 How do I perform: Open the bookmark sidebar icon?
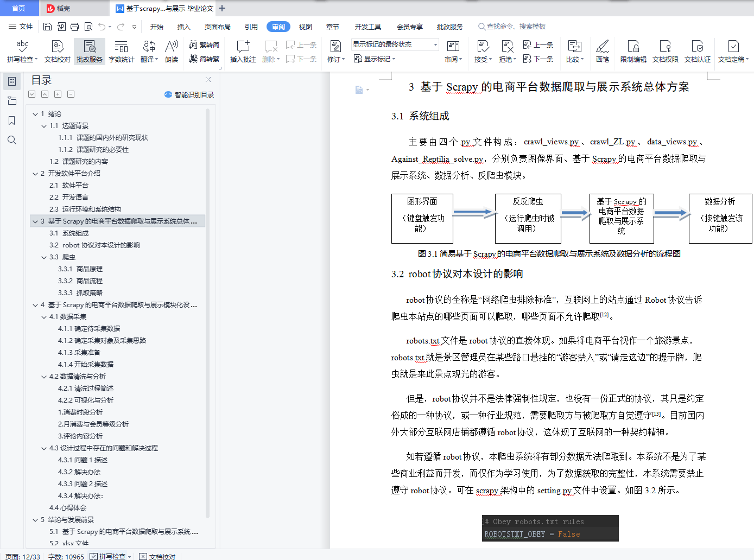pos(12,120)
